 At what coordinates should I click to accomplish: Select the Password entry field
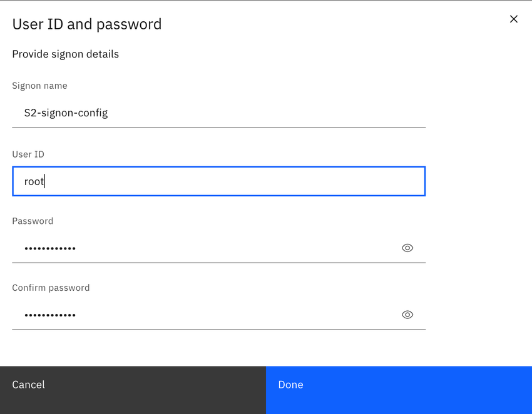(x=188, y=248)
